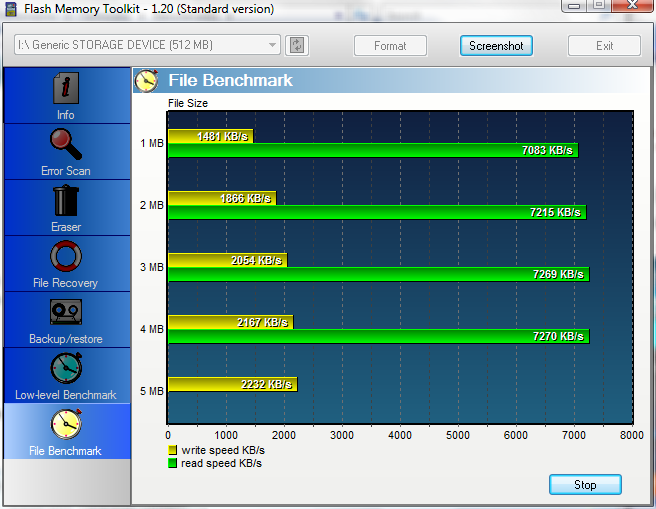
Task: Click the File Benchmark header clock icon
Action: pyautogui.click(x=147, y=80)
